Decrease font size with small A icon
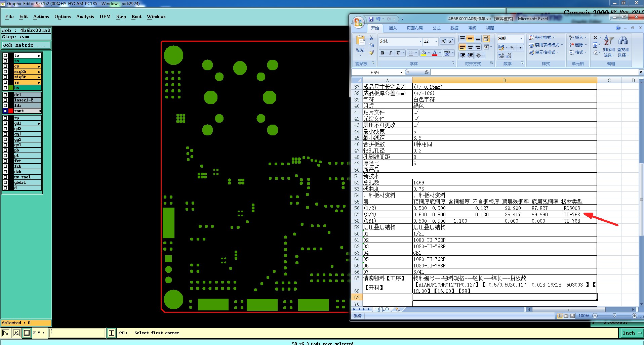 click(x=450, y=41)
